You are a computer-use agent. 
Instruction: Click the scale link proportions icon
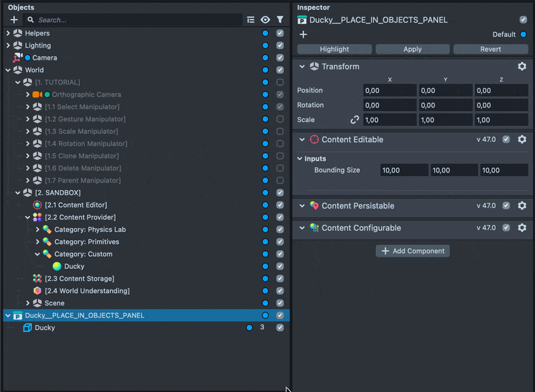coord(355,120)
